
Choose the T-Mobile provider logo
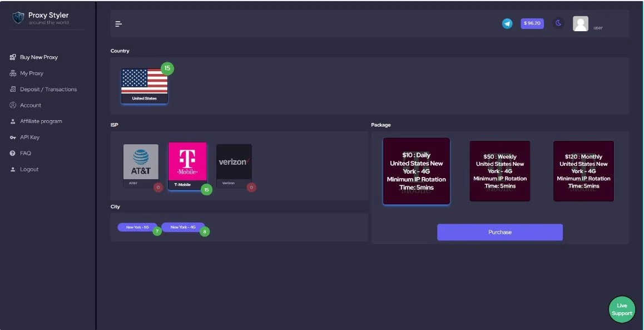pos(187,162)
